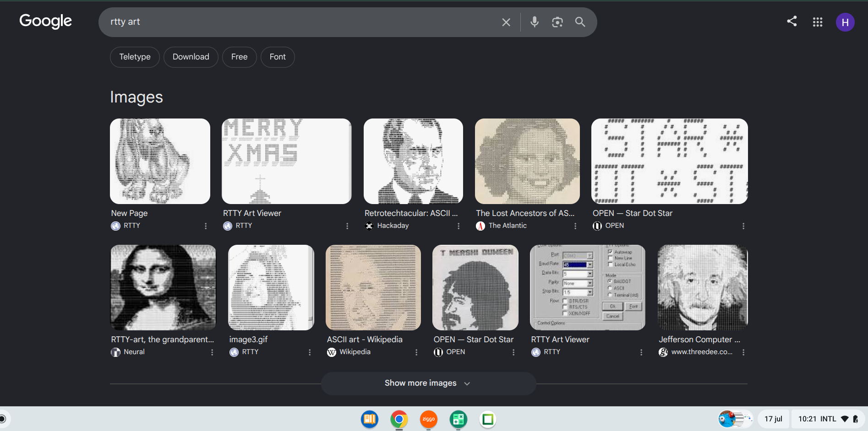Click the Neural source label
The width and height of the screenshot is (868, 431).
(134, 352)
